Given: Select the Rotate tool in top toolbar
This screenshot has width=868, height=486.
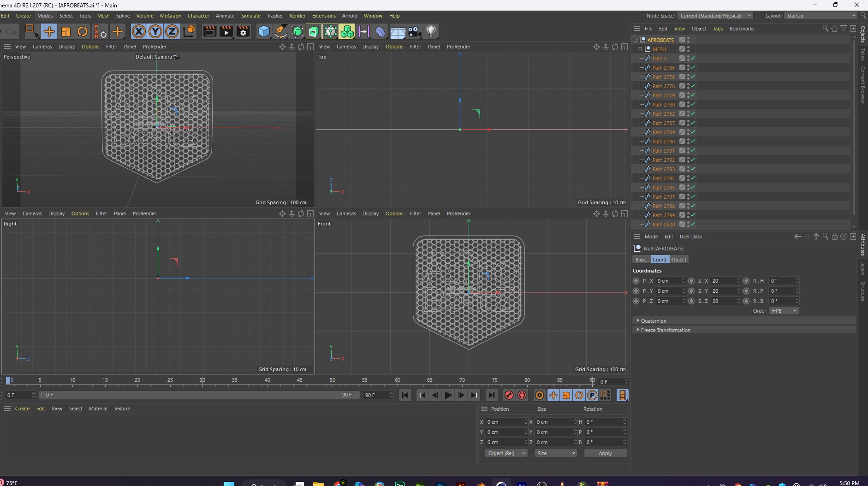Looking at the screenshot, I should pos(83,31).
